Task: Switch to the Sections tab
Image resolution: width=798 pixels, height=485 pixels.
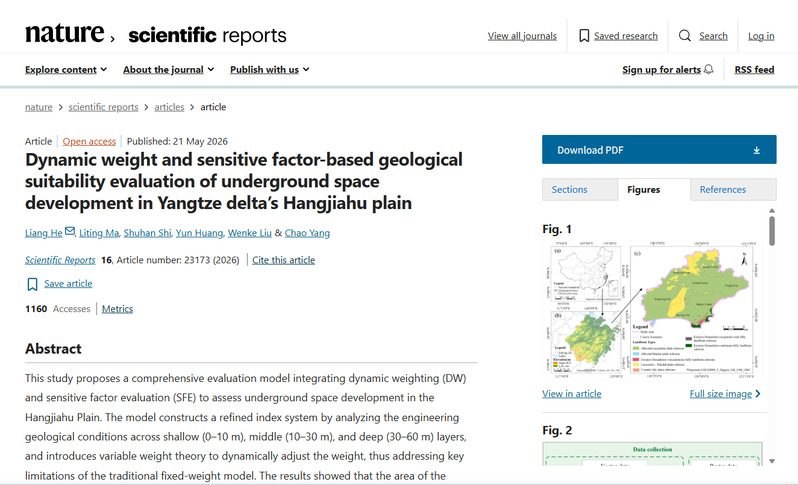Action: pyautogui.click(x=580, y=189)
